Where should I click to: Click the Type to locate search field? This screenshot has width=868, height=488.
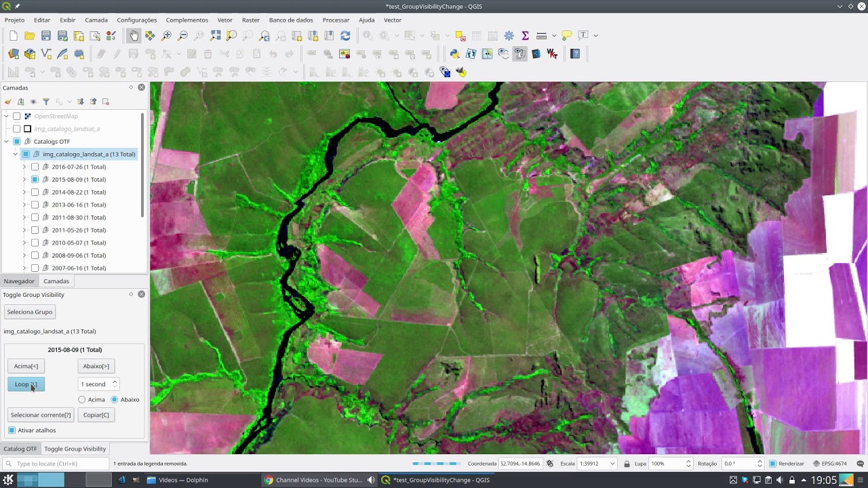(x=56, y=464)
